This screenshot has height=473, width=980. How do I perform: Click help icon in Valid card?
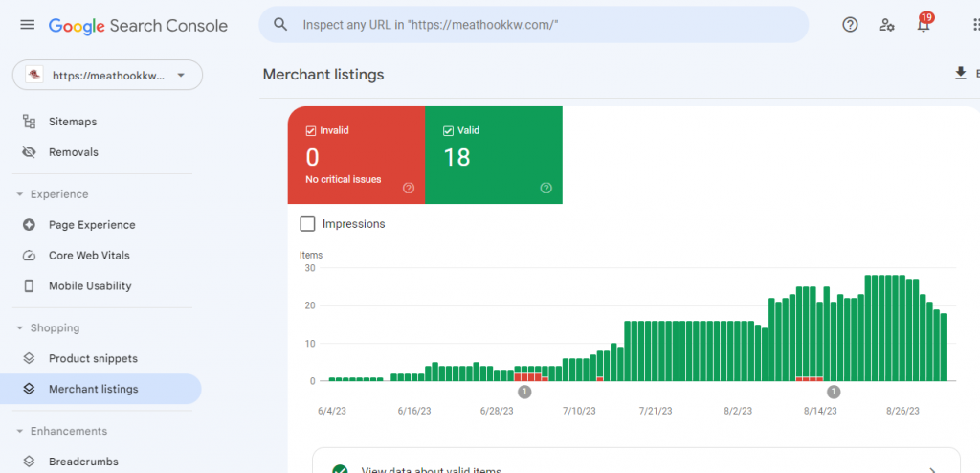546,188
